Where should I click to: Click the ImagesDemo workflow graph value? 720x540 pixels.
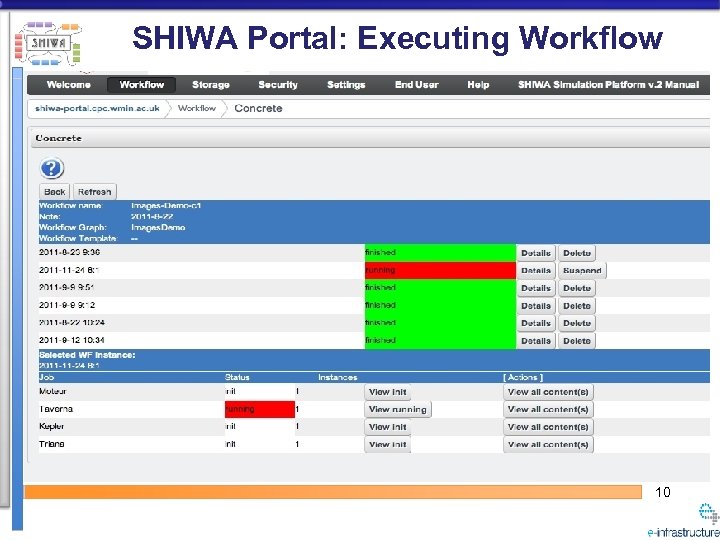click(x=158, y=227)
